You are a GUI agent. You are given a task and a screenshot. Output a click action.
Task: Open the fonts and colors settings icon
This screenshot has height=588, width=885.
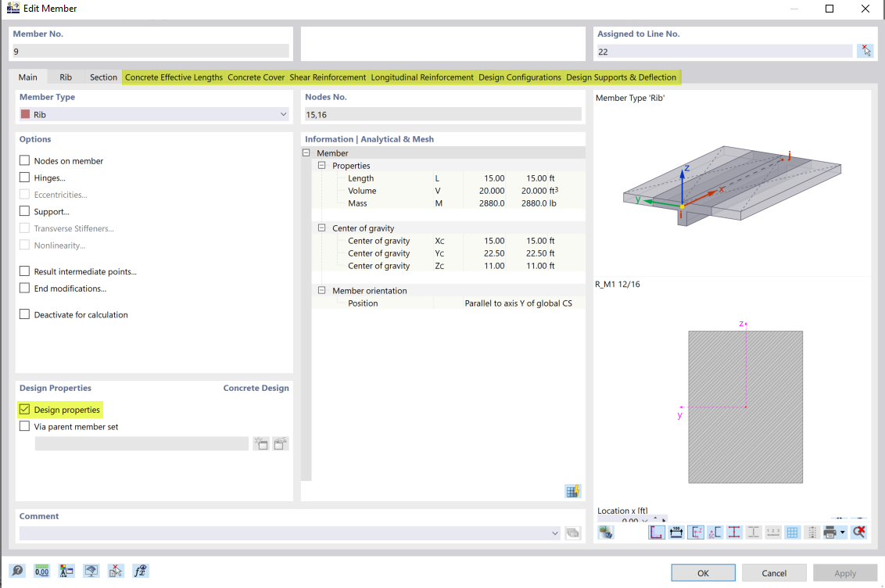66,571
